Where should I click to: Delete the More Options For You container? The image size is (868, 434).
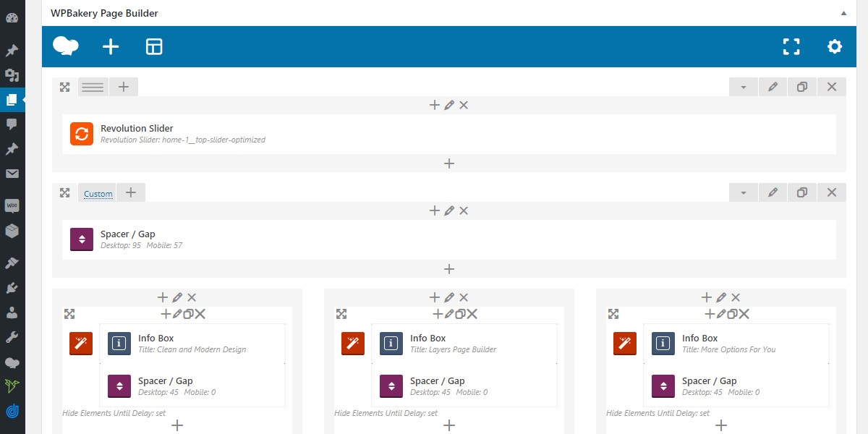(x=744, y=314)
